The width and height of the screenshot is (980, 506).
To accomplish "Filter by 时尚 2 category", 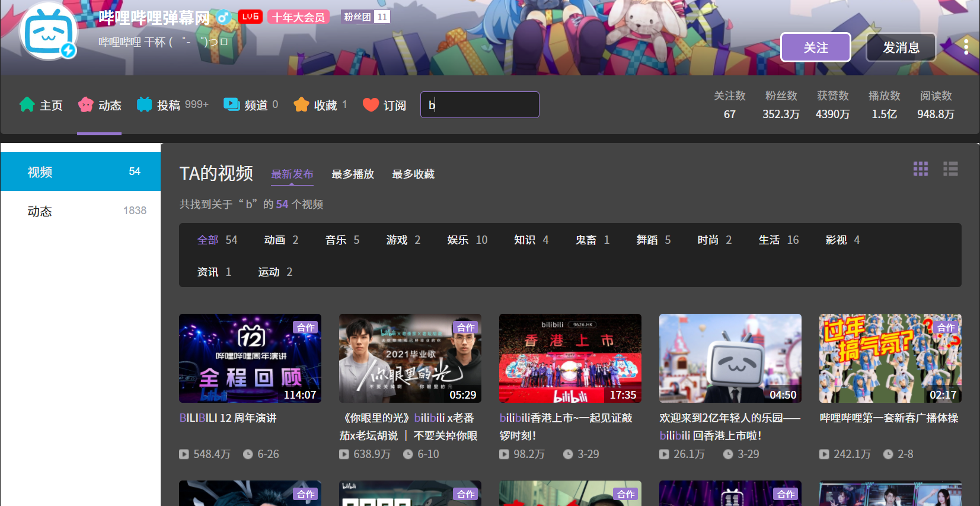I will 714,240.
